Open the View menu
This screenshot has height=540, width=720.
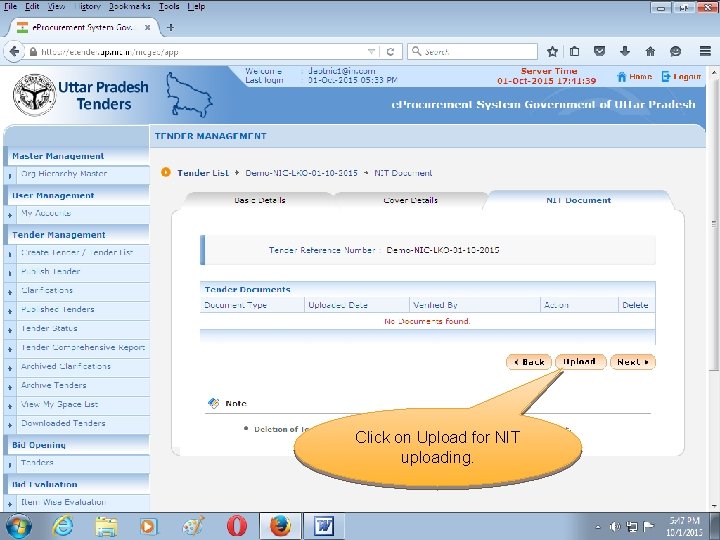pyautogui.click(x=56, y=6)
